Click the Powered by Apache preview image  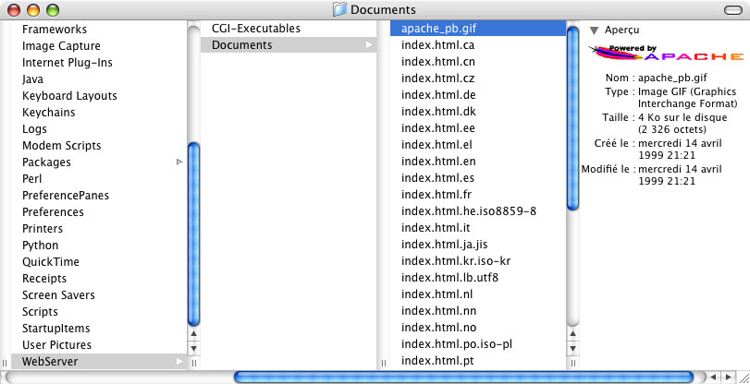[666, 54]
